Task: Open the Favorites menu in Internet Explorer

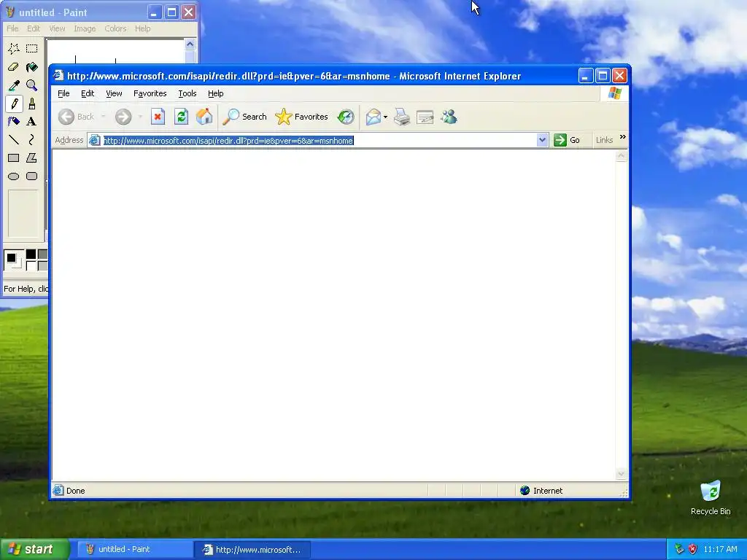Action: pos(150,93)
